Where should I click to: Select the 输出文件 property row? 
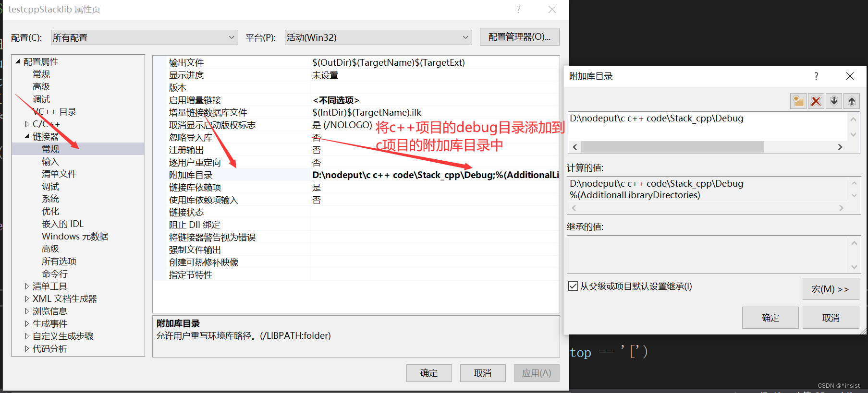coord(356,62)
